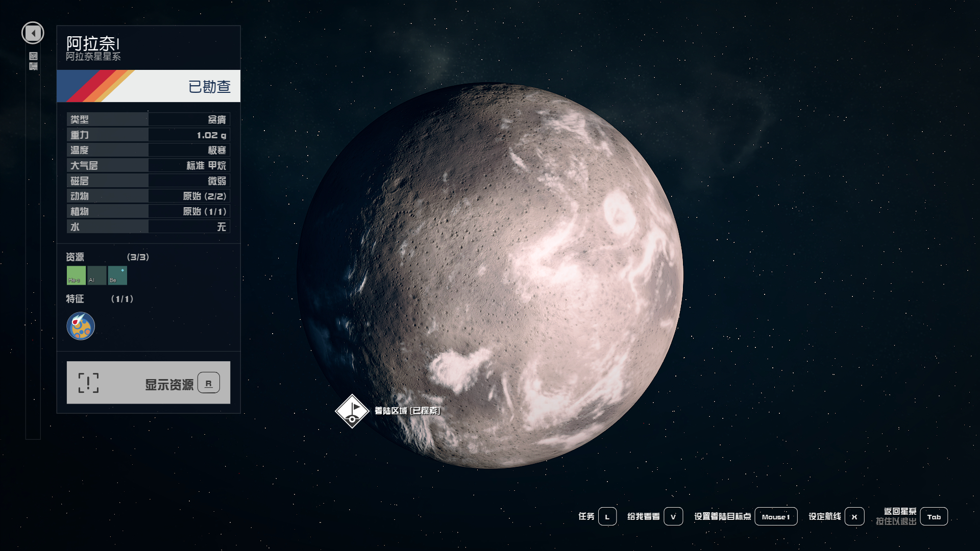Click the X key for 设定航线

tap(854, 516)
